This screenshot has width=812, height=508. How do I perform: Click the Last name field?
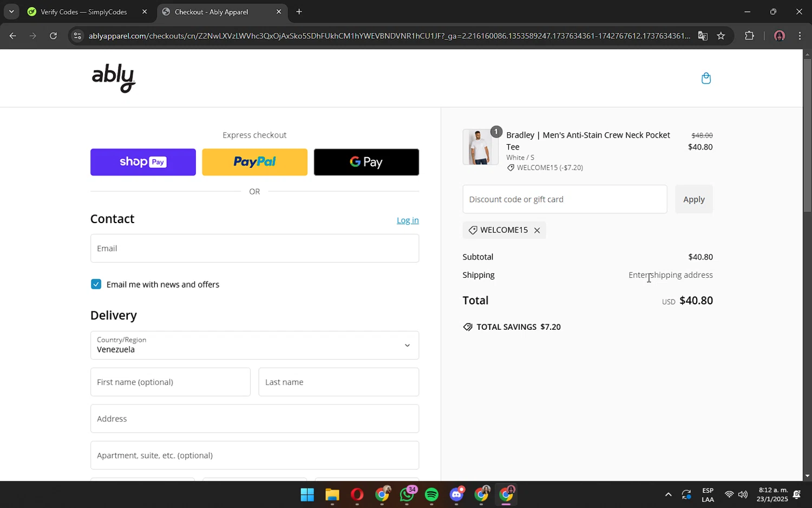coord(339,382)
